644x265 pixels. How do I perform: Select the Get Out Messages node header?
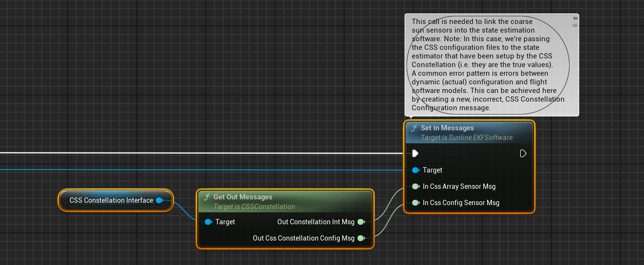[242, 197]
